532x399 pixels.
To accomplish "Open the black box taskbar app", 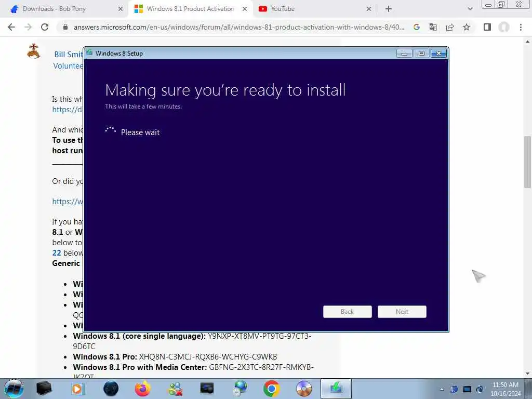I will pyautogui.click(x=44, y=389).
